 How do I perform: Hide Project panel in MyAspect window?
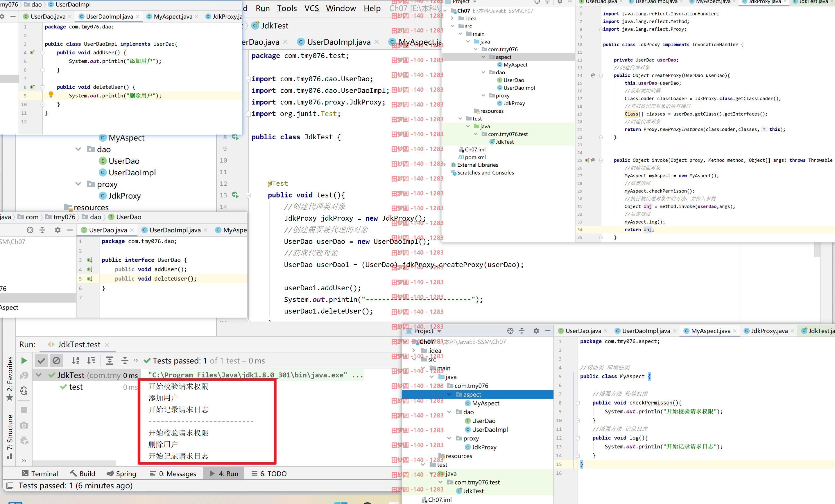(548, 331)
